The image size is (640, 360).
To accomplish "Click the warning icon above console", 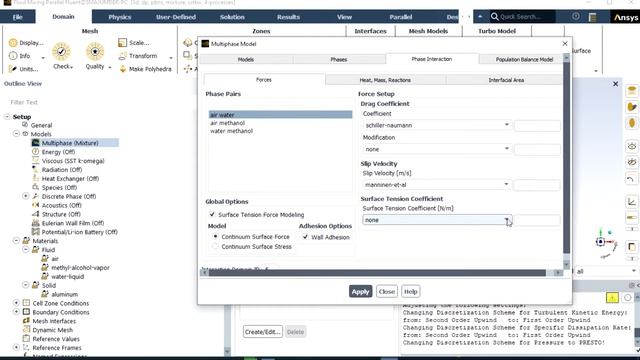I will click(612, 298).
